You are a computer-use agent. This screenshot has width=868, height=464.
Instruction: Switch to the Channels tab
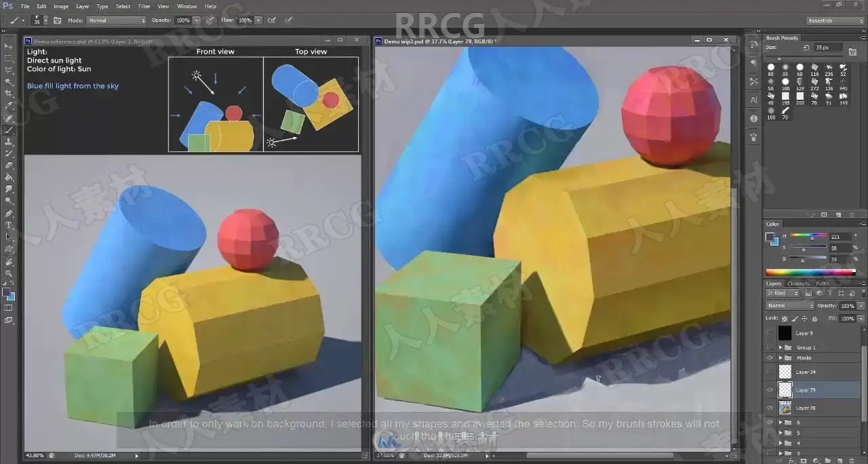pos(798,284)
